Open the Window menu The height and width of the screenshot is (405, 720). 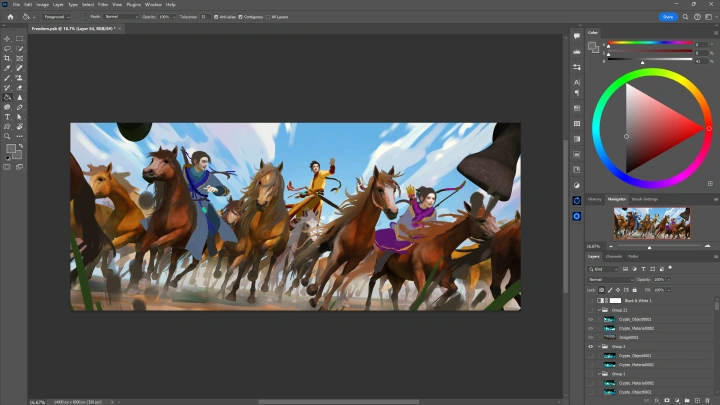[153, 5]
